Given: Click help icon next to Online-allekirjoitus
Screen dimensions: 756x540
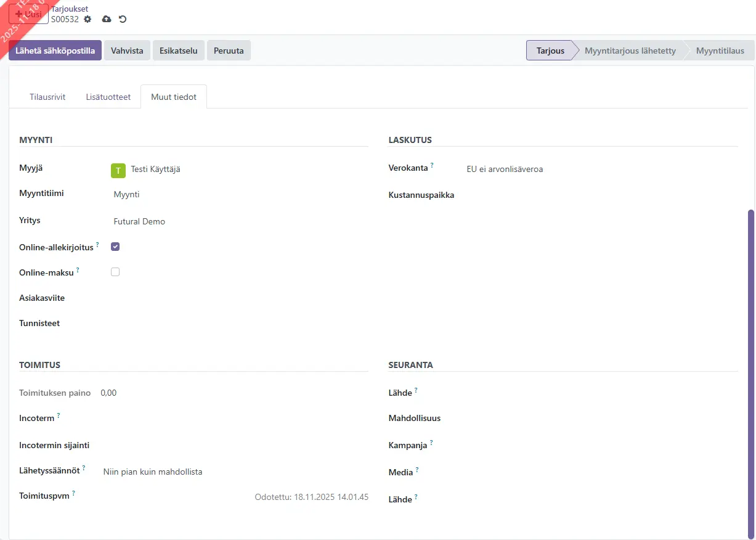Looking at the screenshot, I should pos(97,245).
